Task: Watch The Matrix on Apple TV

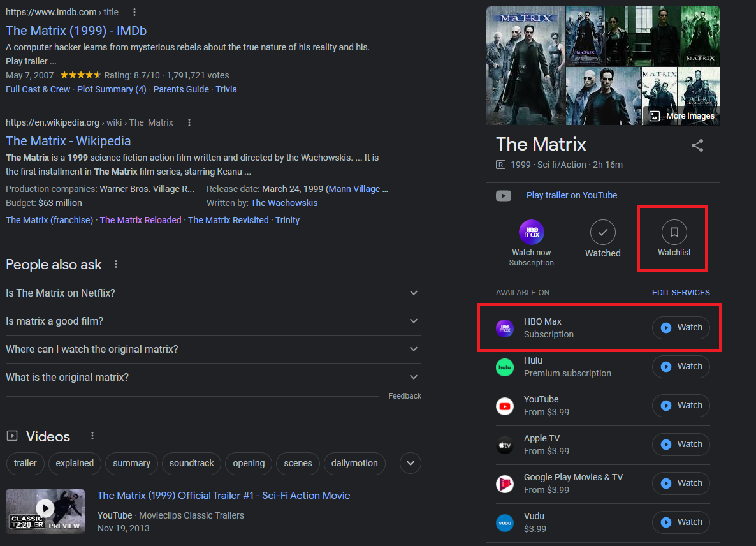Action: click(681, 444)
